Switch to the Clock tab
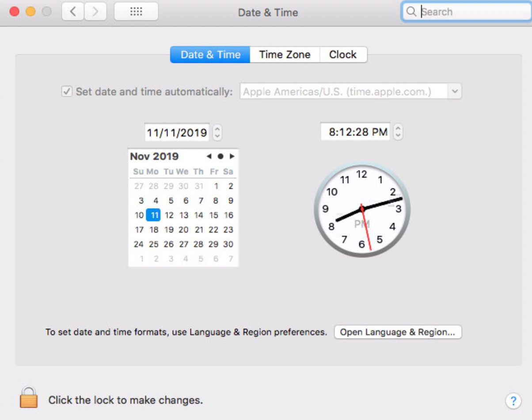This screenshot has width=532, height=420. tap(343, 55)
